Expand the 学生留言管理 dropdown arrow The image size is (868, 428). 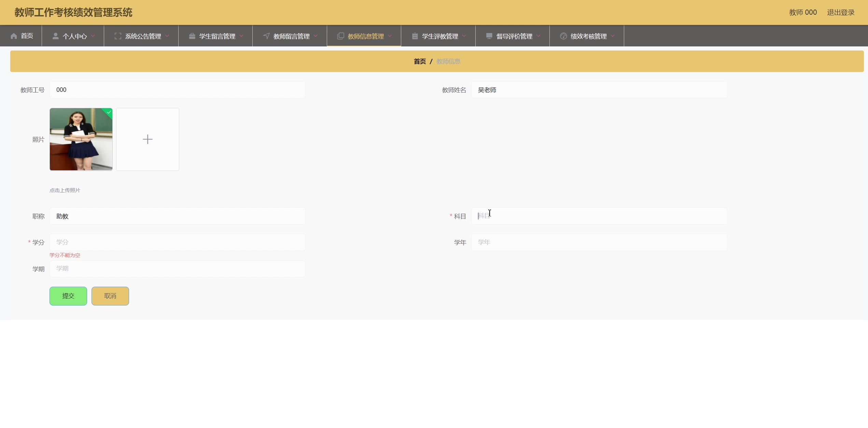[x=241, y=36]
